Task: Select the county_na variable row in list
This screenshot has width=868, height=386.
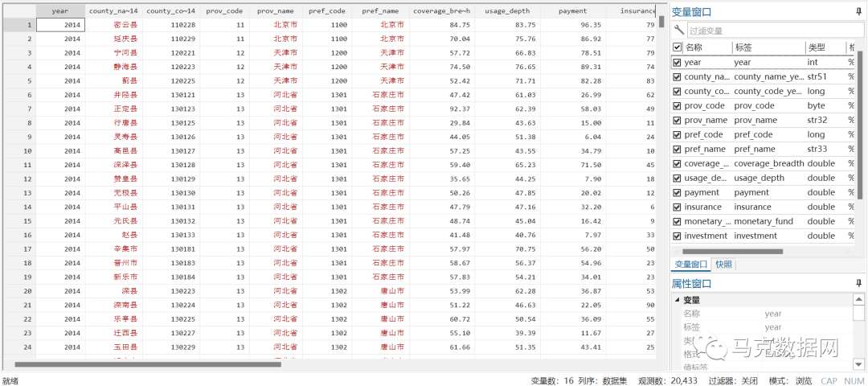Action: tap(764, 77)
